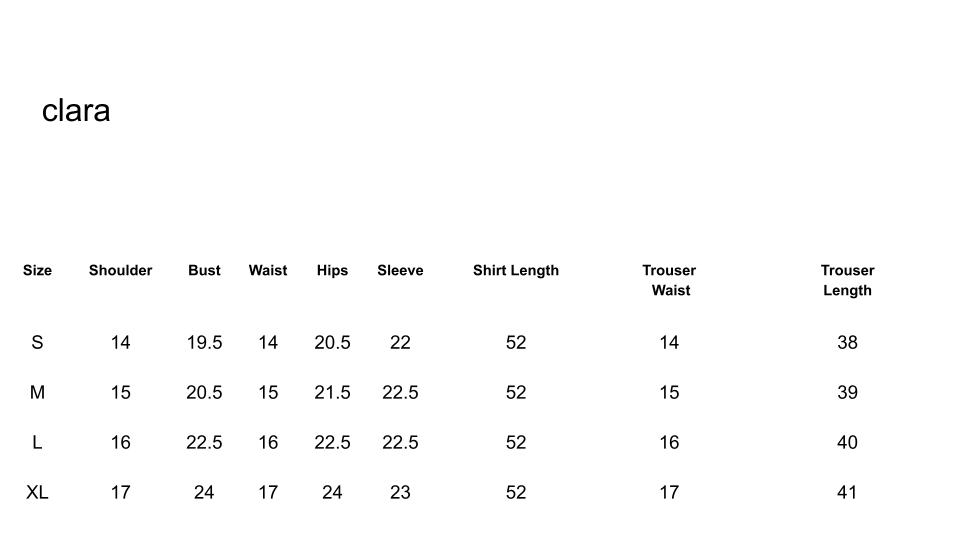The width and height of the screenshot is (960, 540).
Task: Select the Sleeve column header
Action: [x=400, y=270]
